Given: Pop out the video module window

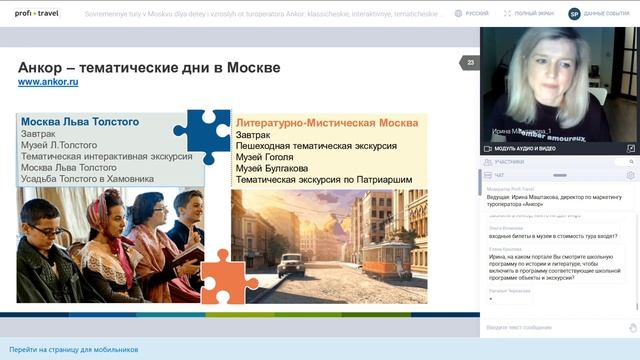Looking at the screenshot, I should point(631,149).
